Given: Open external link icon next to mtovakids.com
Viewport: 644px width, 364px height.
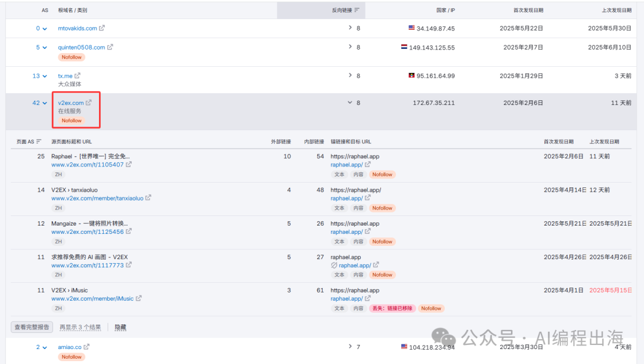Looking at the screenshot, I should point(102,28).
